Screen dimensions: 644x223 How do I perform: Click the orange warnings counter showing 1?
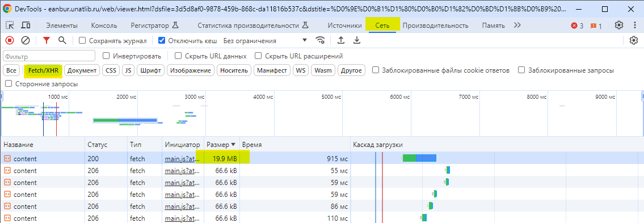click(596, 26)
